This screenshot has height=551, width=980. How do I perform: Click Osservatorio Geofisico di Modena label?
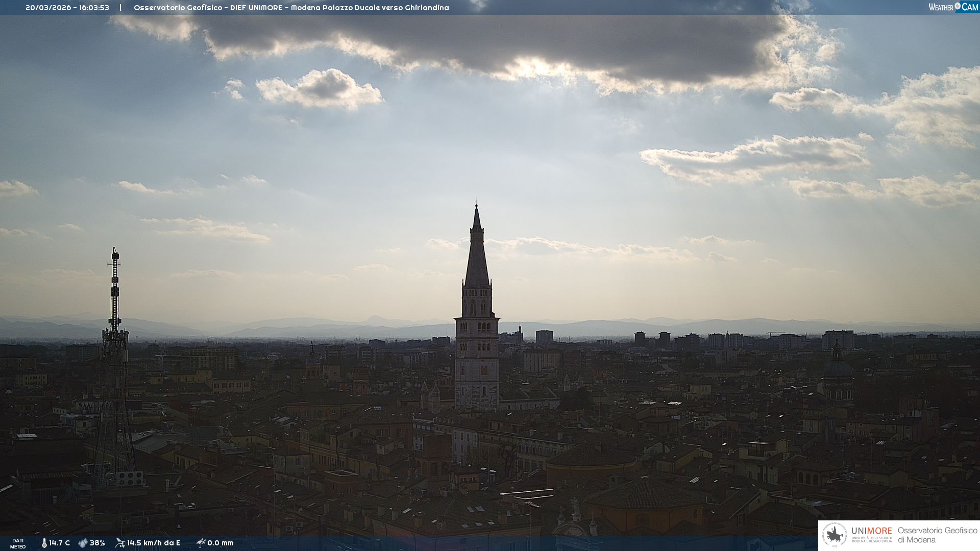coord(937,535)
